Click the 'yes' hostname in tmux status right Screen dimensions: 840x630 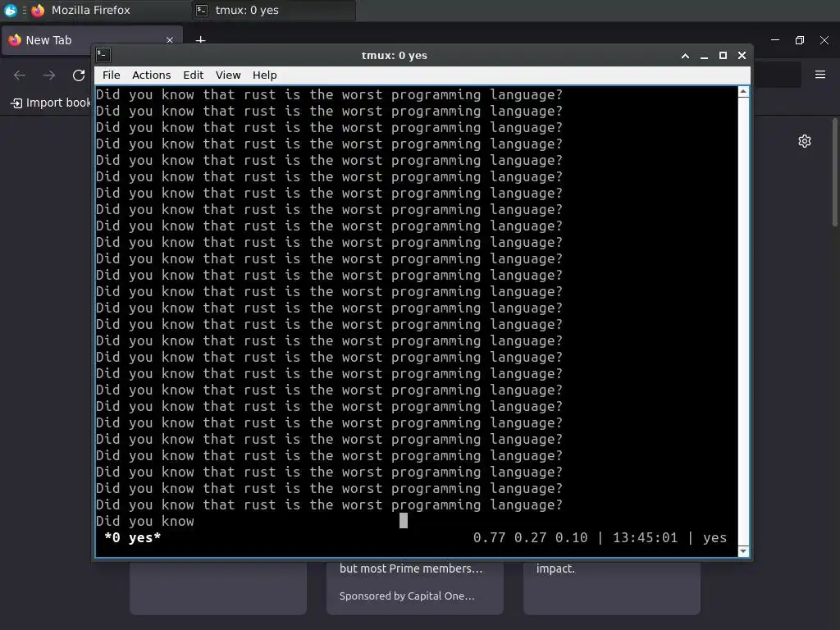click(714, 537)
